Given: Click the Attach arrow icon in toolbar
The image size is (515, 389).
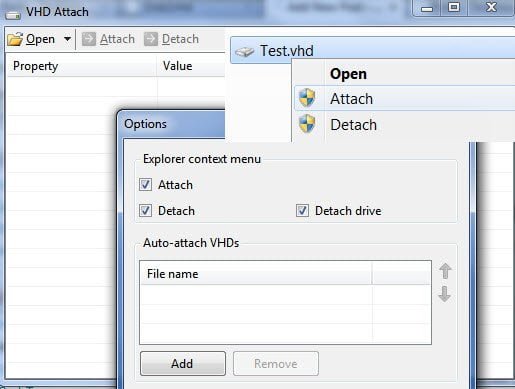Looking at the screenshot, I should pyautogui.click(x=89, y=39).
